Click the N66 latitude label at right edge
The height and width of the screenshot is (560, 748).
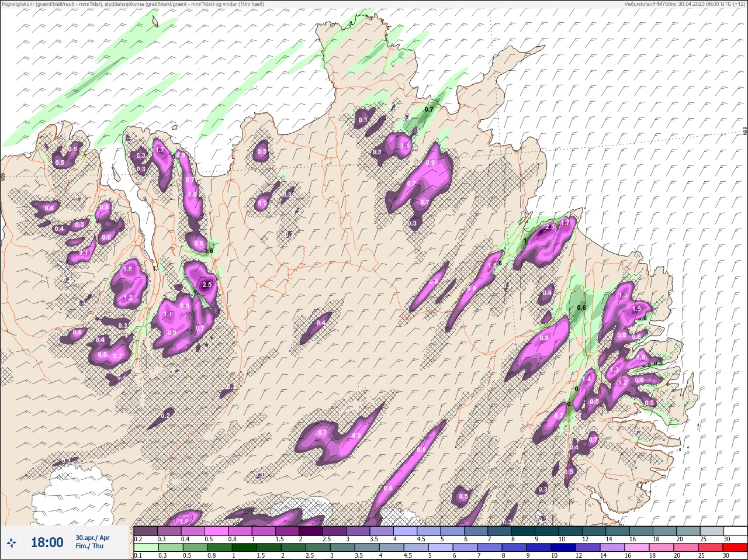[x=745, y=132]
